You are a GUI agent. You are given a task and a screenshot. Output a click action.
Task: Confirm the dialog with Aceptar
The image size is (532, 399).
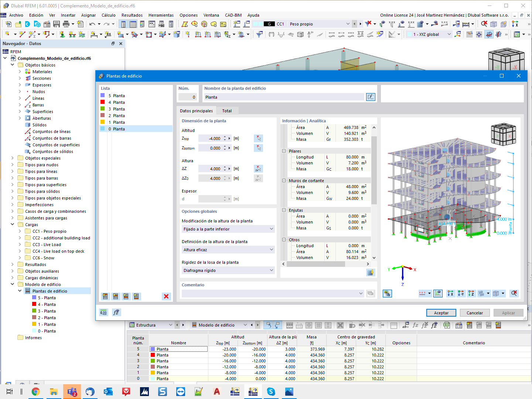[x=441, y=313]
